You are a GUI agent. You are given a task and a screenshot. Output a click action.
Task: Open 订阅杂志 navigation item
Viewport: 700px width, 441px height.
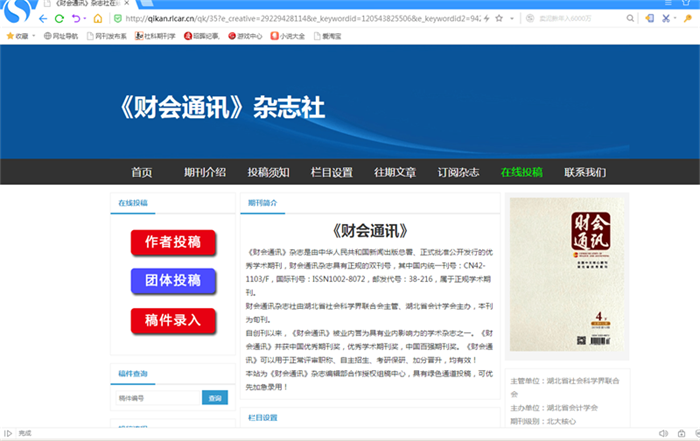tap(458, 172)
